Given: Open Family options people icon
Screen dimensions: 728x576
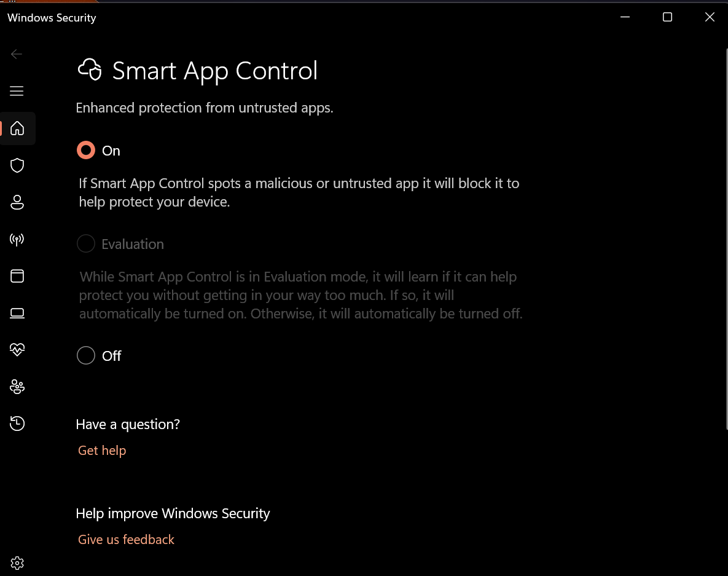Looking at the screenshot, I should (x=17, y=387).
